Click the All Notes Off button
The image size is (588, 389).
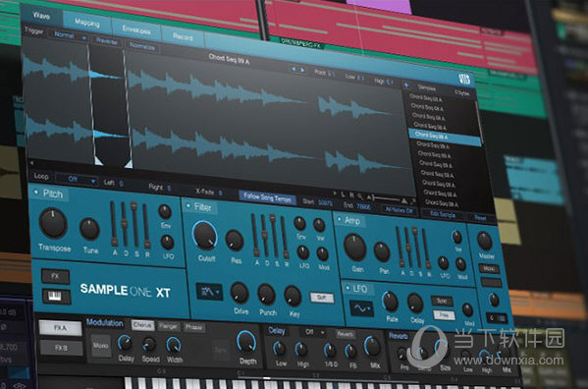(399, 211)
